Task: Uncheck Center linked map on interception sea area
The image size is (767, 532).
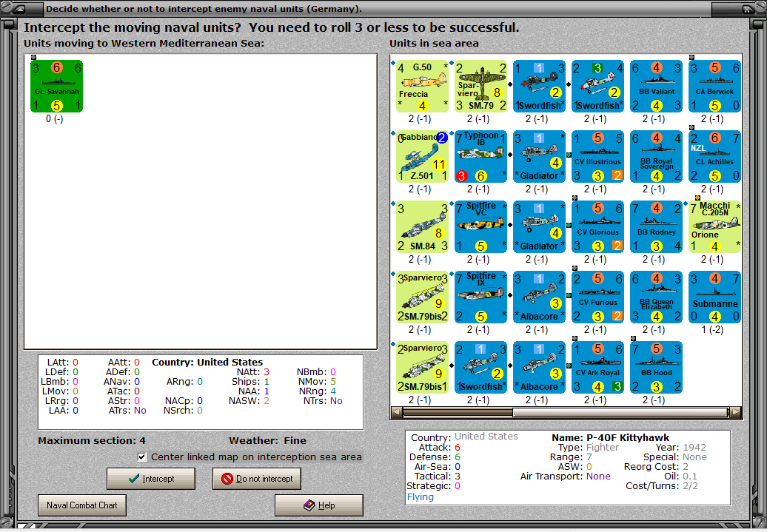Action: (x=141, y=457)
